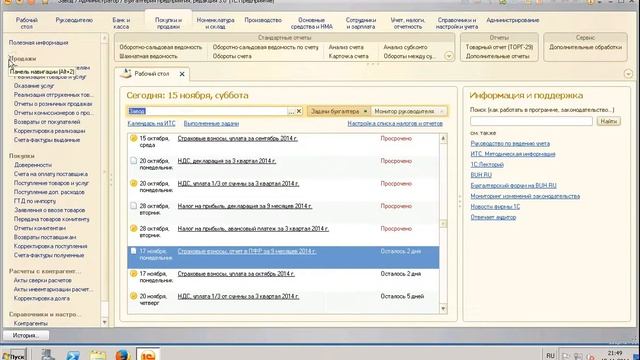The image size is (640, 360).
Task: Click document icon of 20 октября НДС декларация row
Action: click(133, 161)
